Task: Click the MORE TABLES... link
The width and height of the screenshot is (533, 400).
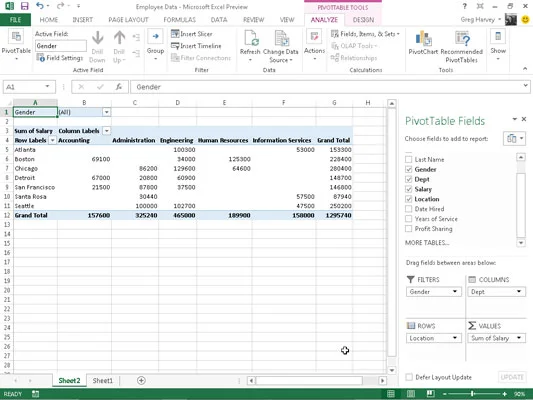Action: pos(427,243)
